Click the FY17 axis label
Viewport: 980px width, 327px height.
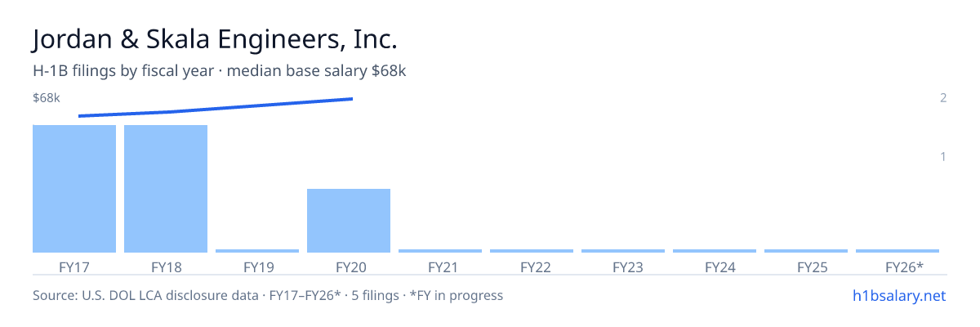pyautogui.click(x=74, y=267)
